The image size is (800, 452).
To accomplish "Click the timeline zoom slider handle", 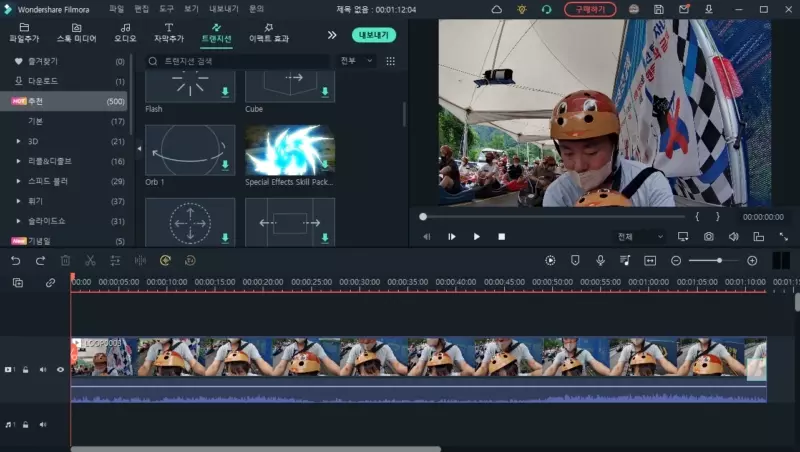I will click(719, 261).
